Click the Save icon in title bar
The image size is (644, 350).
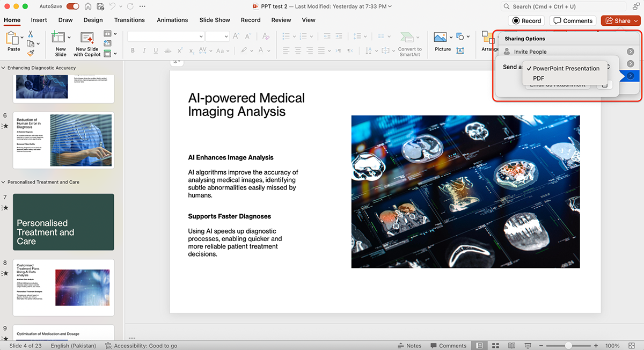coord(99,6)
